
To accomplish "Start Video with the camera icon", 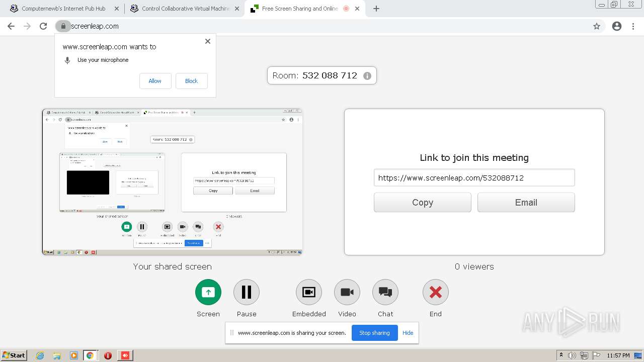I will click(x=347, y=292).
